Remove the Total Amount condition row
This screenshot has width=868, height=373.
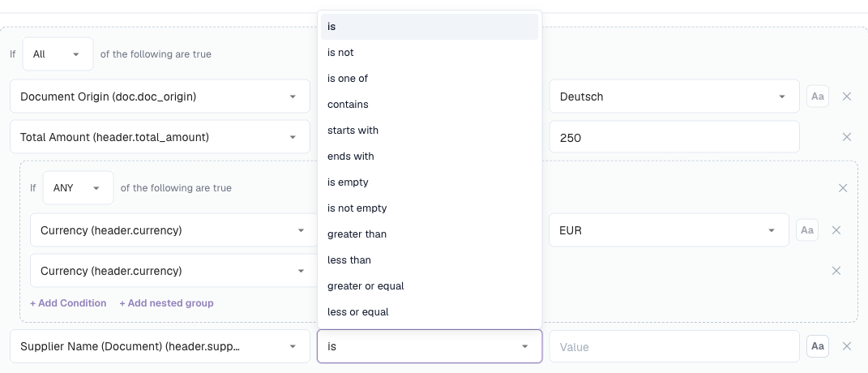[x=846, y=137]
